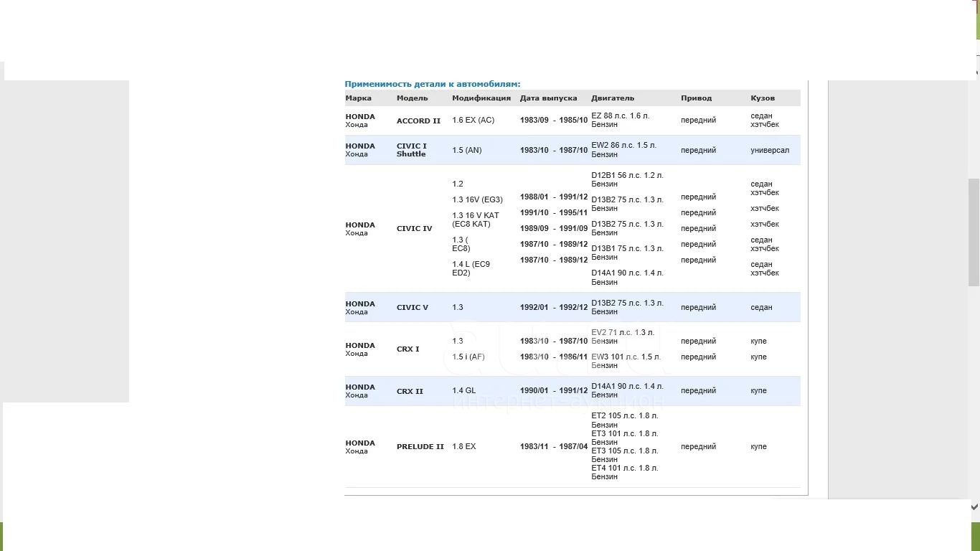Click the vertical scrollbar thumb
980x551 pixels.
tap(974, 232)
